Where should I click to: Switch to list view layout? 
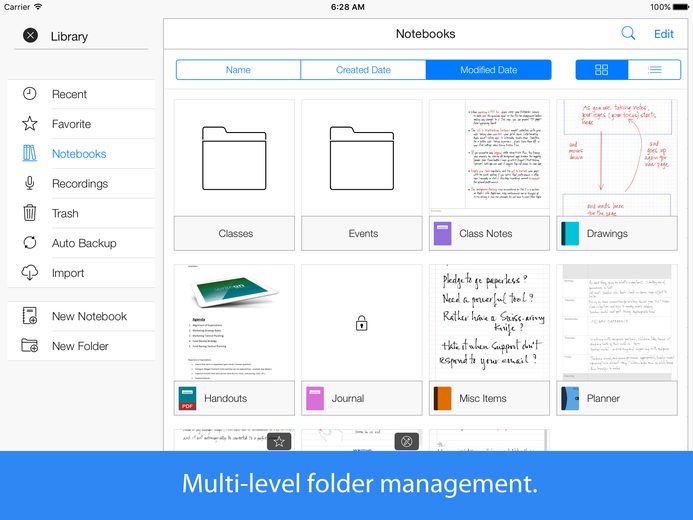coord(655,70)
